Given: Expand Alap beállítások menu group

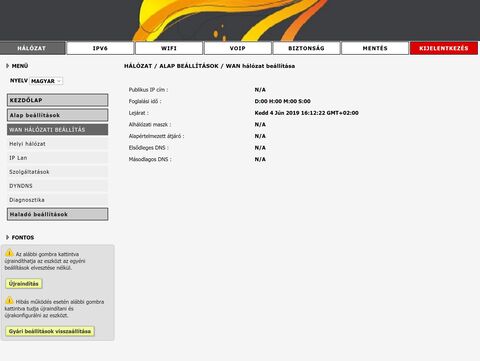Looking at the screenshot, I should [58, 115].
